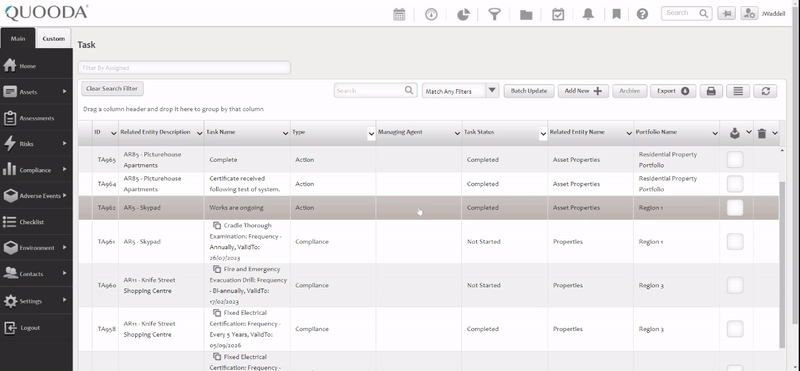Click the list view lines icon
Image resolution: width=800 pixels, height=371 pixels.
pyautogui.click(x=738, y=91)
